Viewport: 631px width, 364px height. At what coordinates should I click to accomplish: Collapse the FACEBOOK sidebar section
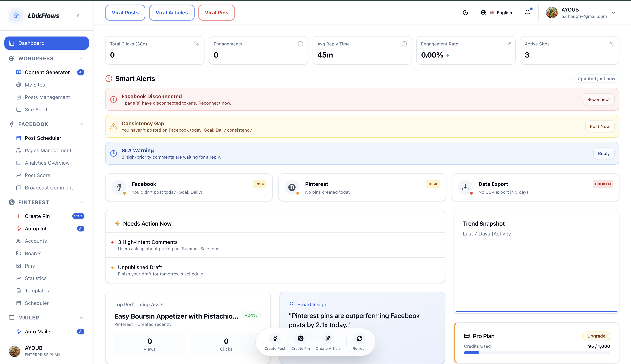coord(81,124)
